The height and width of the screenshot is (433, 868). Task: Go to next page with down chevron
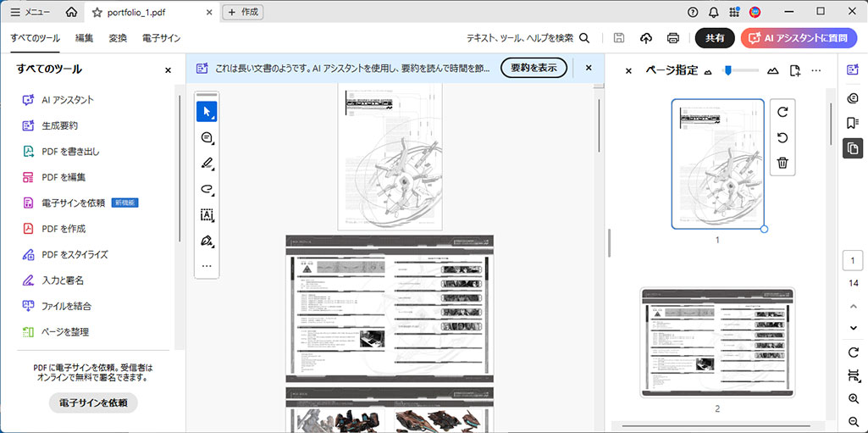(853, 328)
